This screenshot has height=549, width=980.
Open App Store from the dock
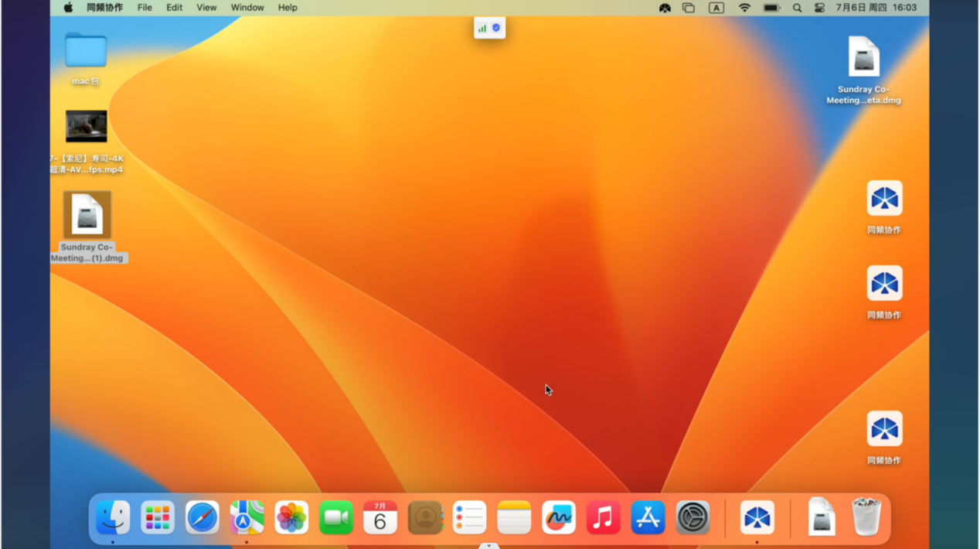648,517
